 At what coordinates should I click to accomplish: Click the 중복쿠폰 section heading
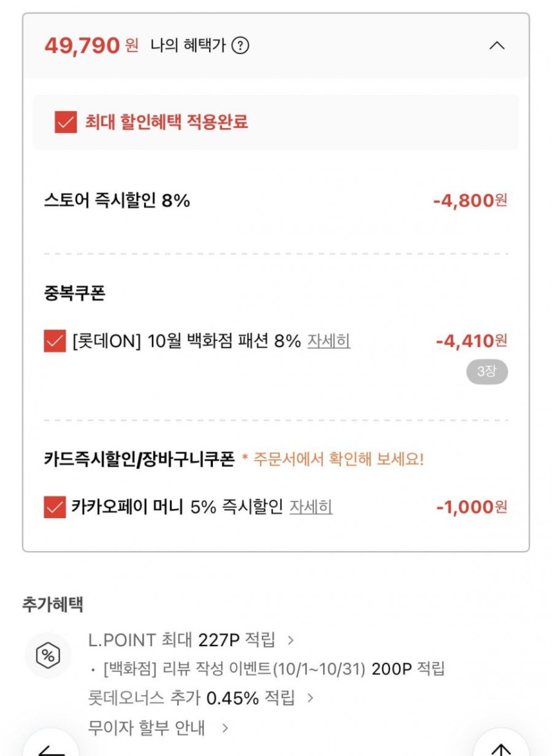coord(74,293)
